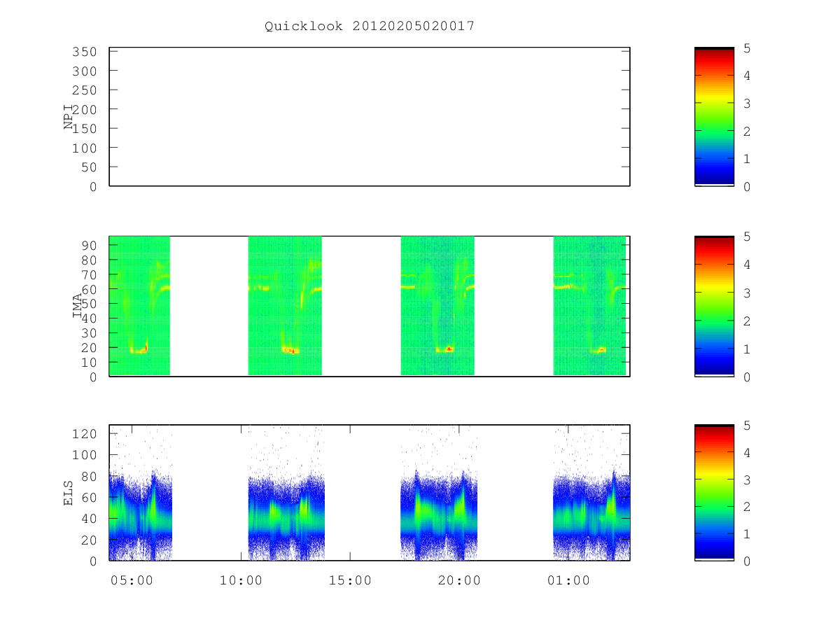Click the "50" tick on the NPI axis
The image size is (840, 630).
pyautogui.click(x=88, y=167)
